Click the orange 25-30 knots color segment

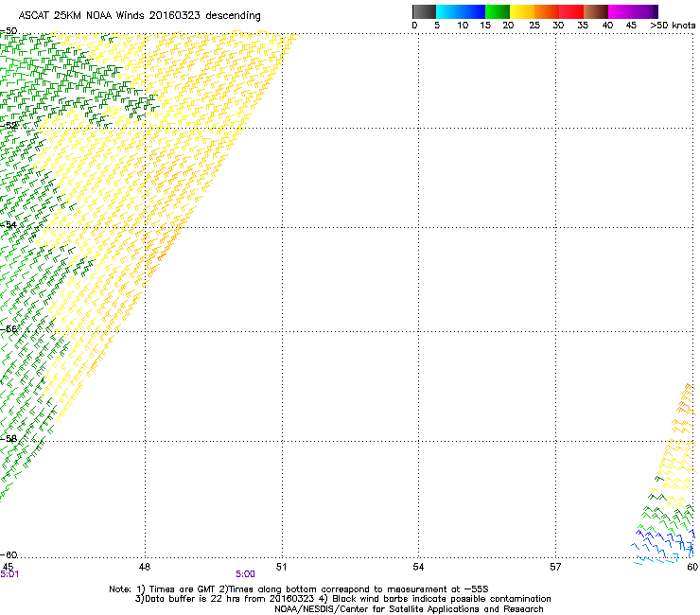click(x=547, y=11)
